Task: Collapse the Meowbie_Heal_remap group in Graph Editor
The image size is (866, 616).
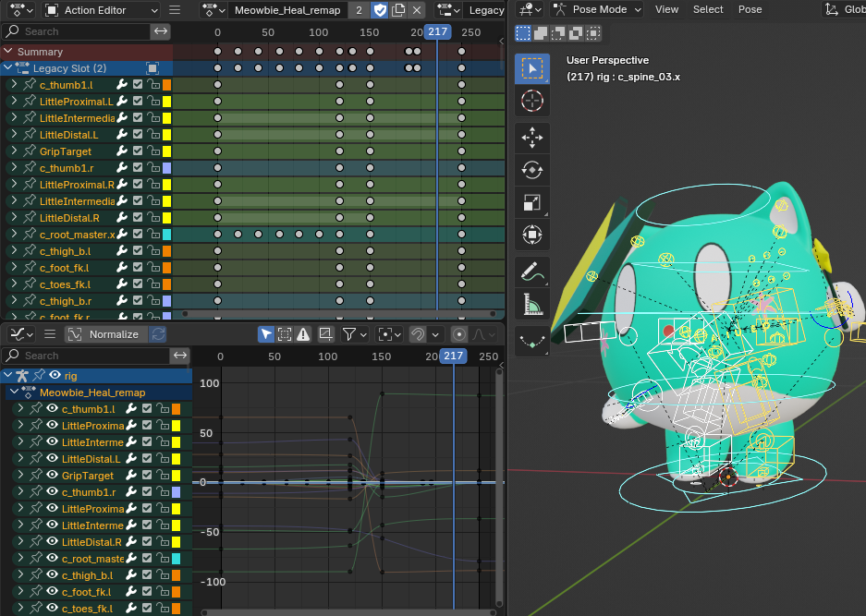Action: 15,392
